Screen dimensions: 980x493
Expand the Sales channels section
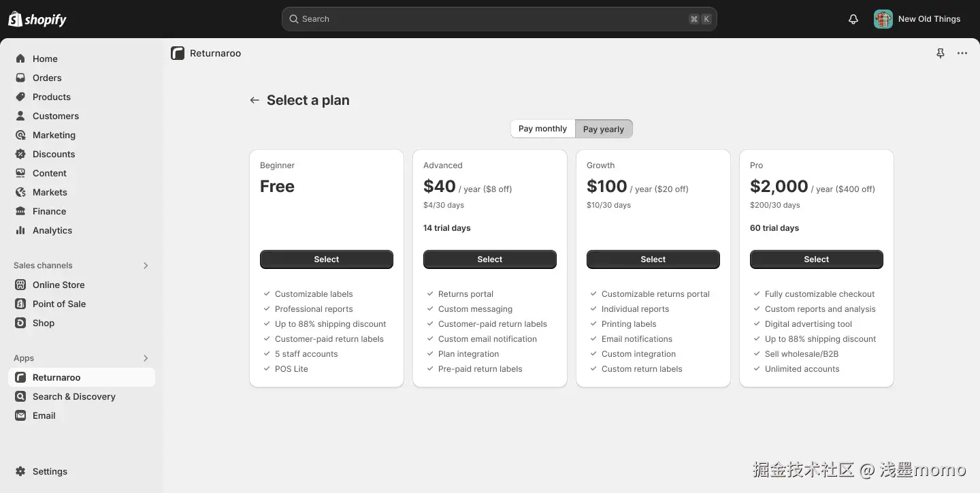146,266
